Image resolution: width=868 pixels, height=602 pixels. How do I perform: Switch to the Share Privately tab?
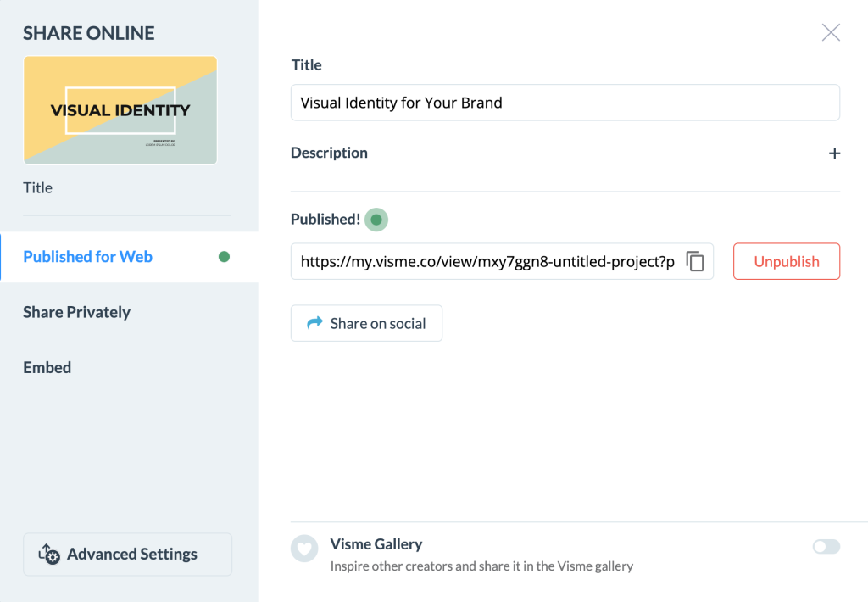(77, 312)
